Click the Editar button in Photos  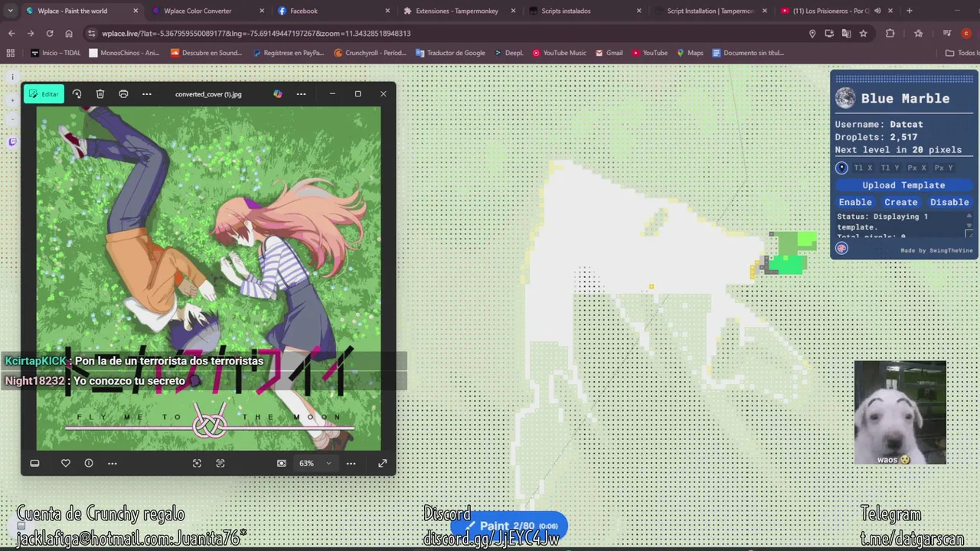tap(44, 94)
